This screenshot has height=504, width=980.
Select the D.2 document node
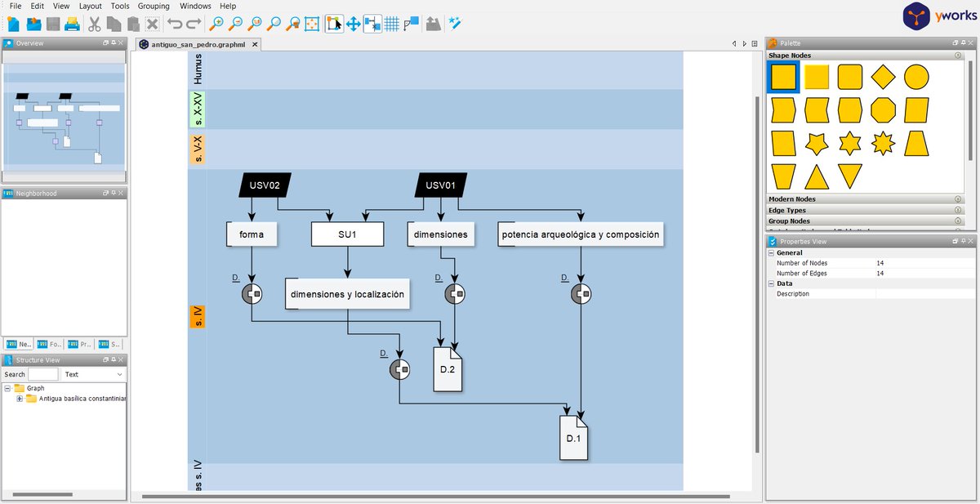(448, 368)
